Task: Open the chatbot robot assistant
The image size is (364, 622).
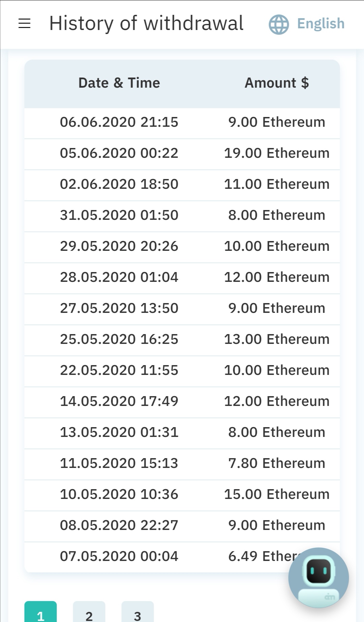Action: click(x=318, y=577)
